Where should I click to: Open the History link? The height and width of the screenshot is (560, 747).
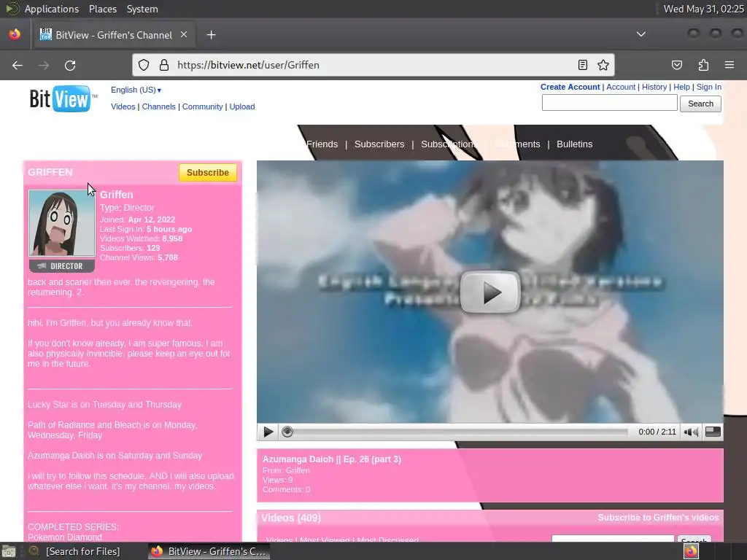[654, 87]
